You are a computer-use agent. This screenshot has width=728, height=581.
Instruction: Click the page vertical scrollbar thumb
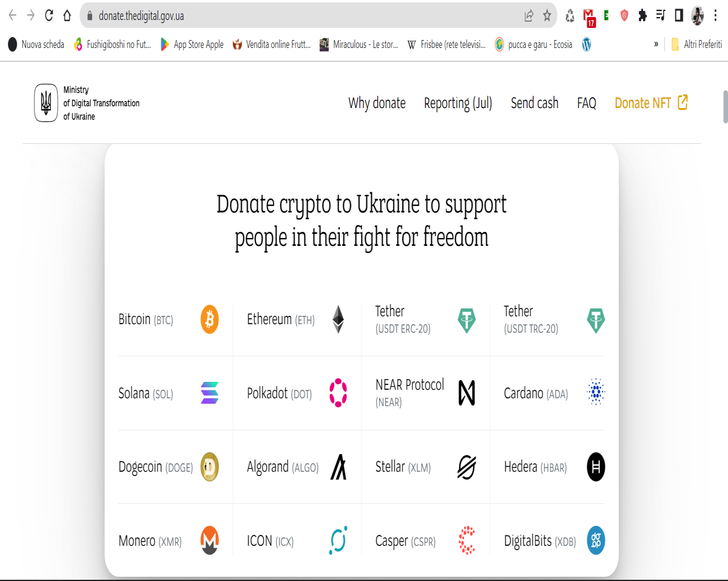coord(725,107)
